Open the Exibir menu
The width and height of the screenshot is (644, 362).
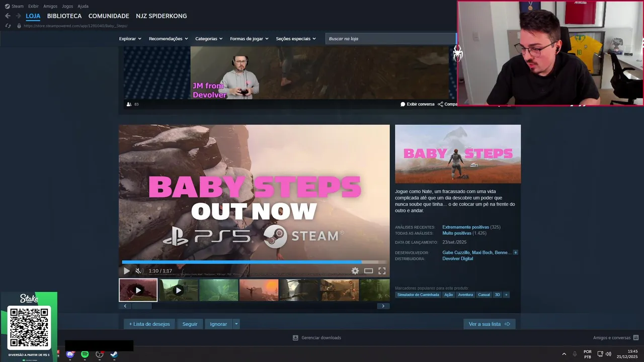[33, 6]
